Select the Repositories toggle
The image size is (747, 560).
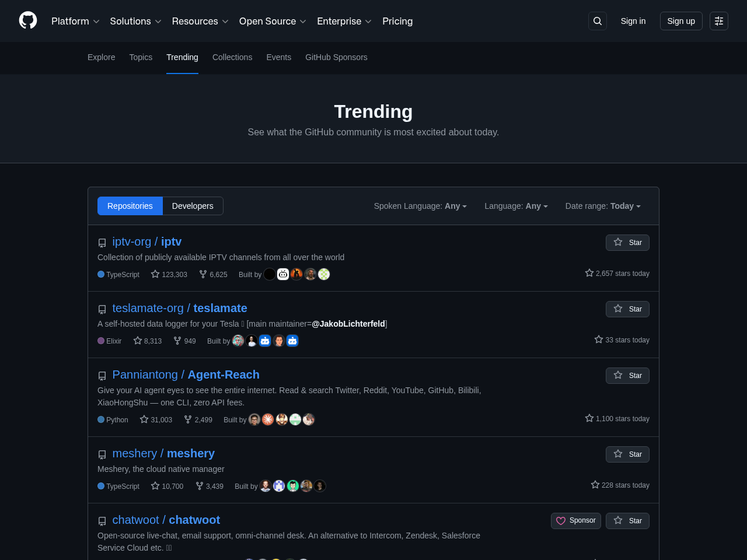tap(130, 206)
